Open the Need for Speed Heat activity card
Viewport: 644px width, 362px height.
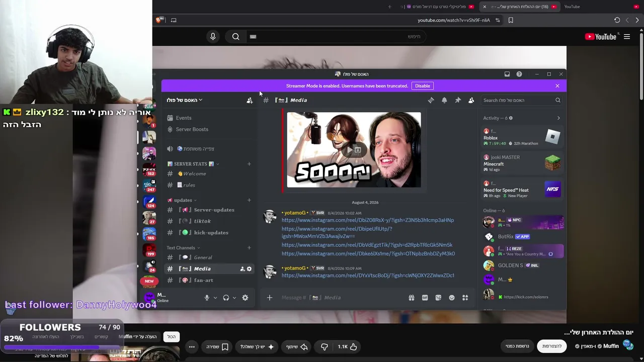point(522,189)
